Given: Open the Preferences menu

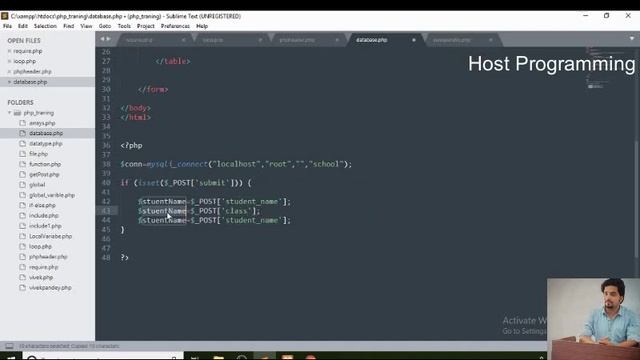Looking at the screenshot, I should 175,26.
